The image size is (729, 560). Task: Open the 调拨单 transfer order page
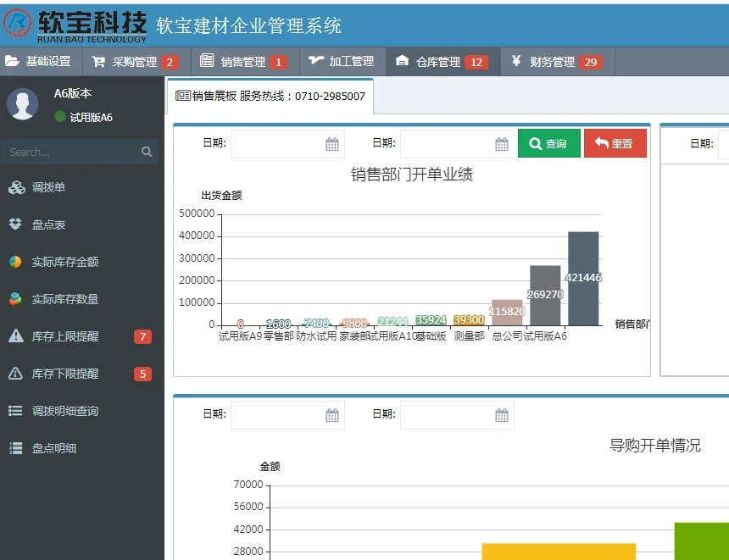point(51,187)
